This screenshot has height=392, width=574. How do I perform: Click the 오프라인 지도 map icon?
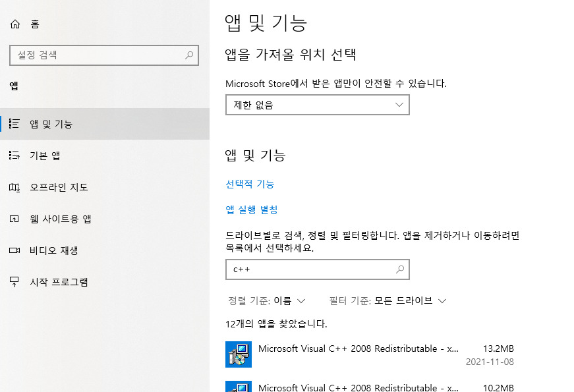(14, 187)
